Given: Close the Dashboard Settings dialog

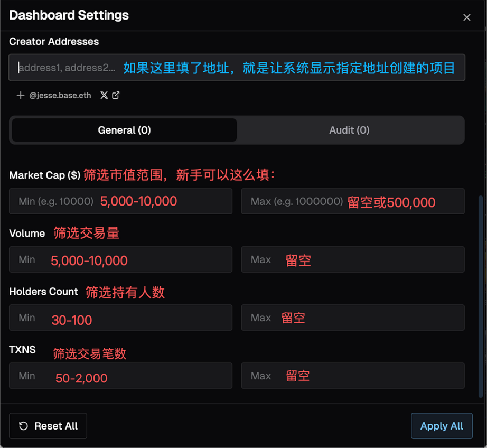Looking at the screenshot, I should click(x=466, y=17).
